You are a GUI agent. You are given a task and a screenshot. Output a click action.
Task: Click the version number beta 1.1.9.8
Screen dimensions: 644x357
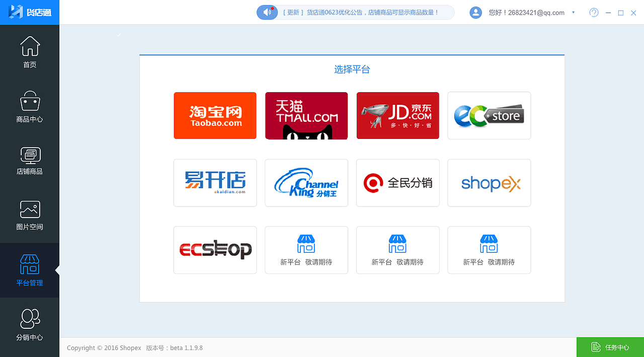tap(186, 348)
